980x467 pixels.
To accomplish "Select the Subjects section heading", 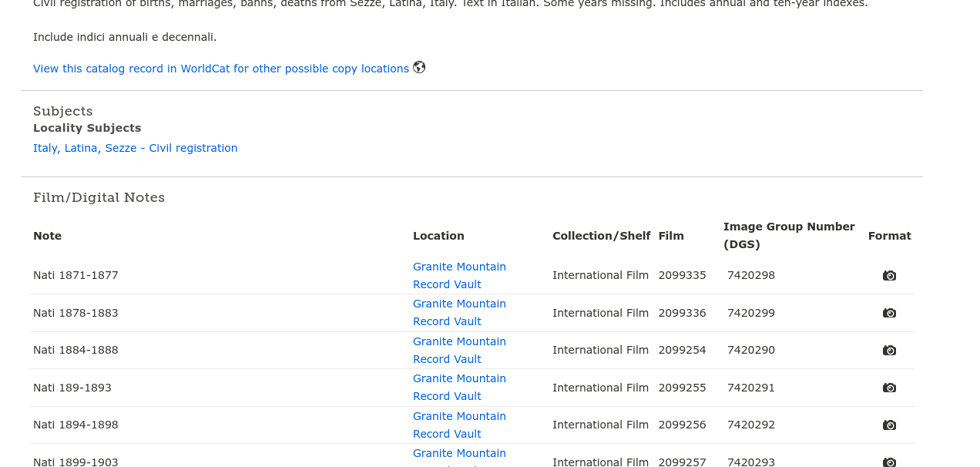I will coord(63,111).
